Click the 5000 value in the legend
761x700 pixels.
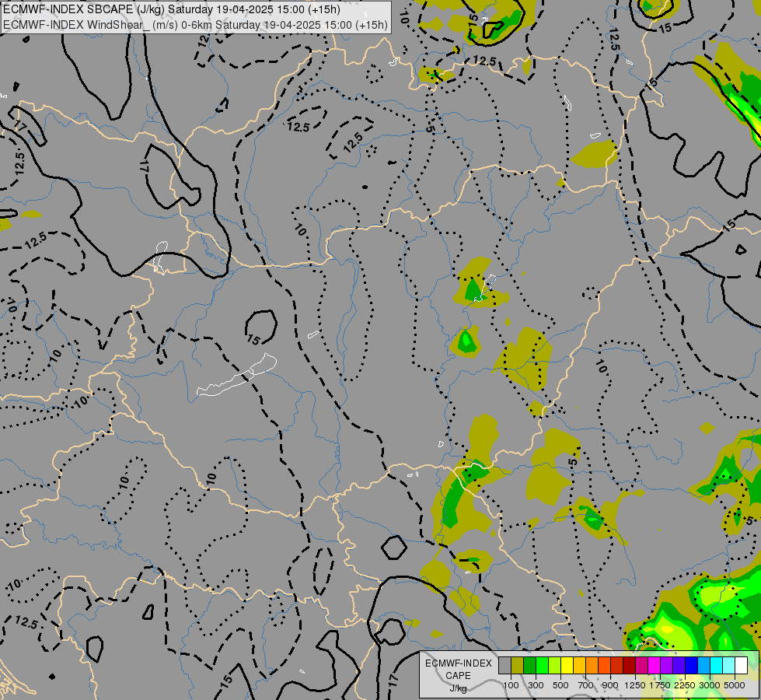(735, 685)
